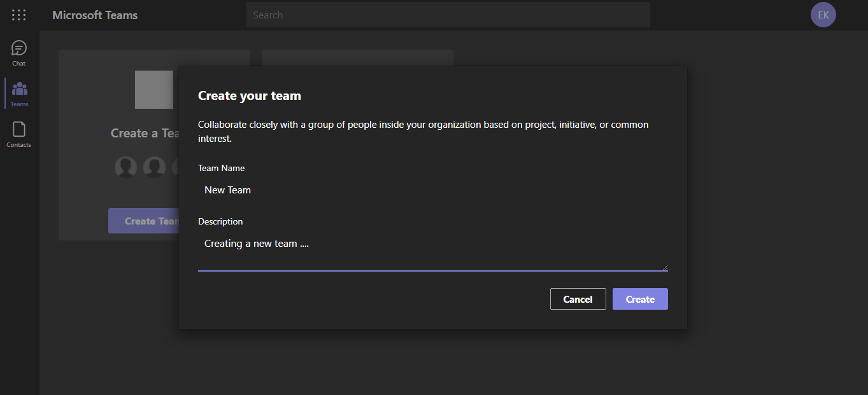This screenshot has height=395, width=868.
Task: Click the gray team image placeholder
Action: (x=154, y=90)
